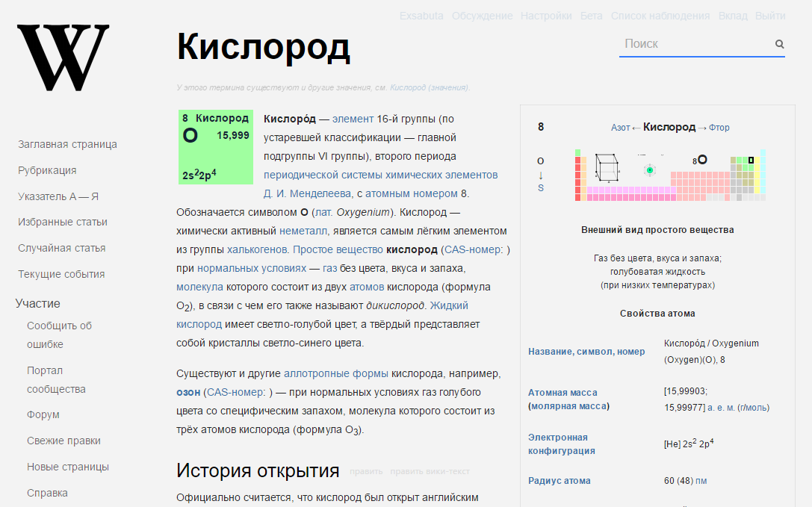This screenshot has width=812, height=507.
Task: Click the Кислород page title
Action: (x=264, y=47)
